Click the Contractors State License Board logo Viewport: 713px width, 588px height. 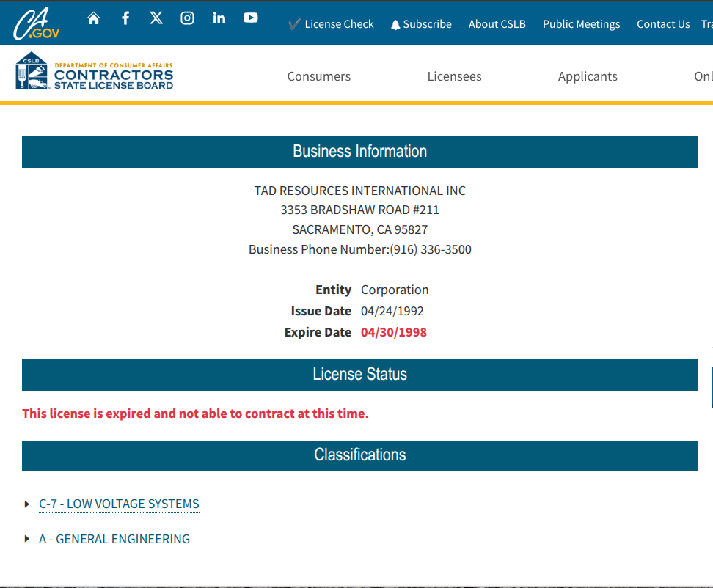(x=95, y=72)
